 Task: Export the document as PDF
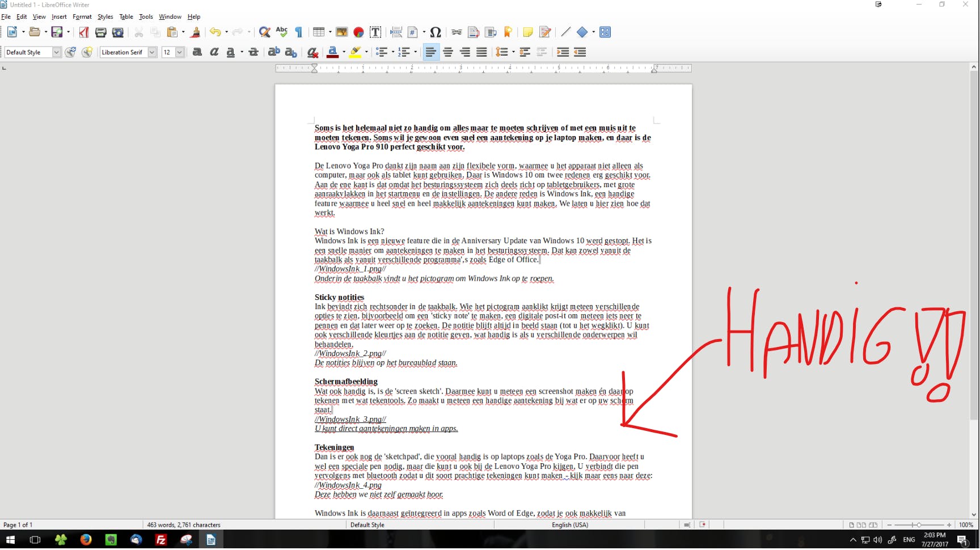tap(84, 32)
